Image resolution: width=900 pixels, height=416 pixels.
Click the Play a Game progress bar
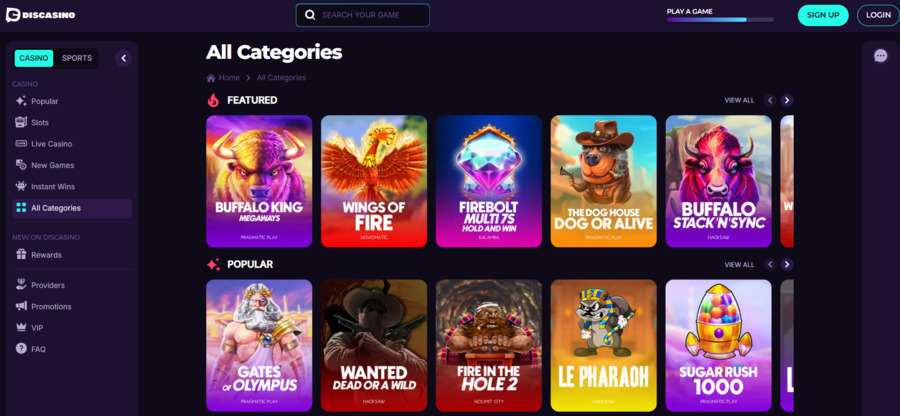(720, 19)
